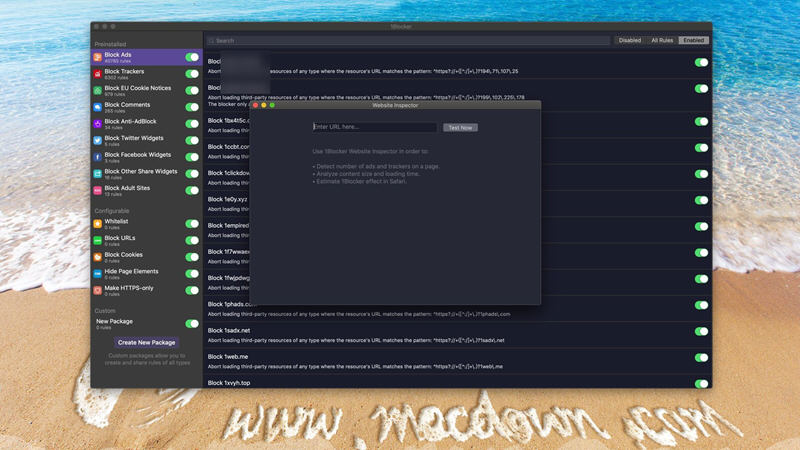Click the Block Trackers package icon

pos(97,74)
